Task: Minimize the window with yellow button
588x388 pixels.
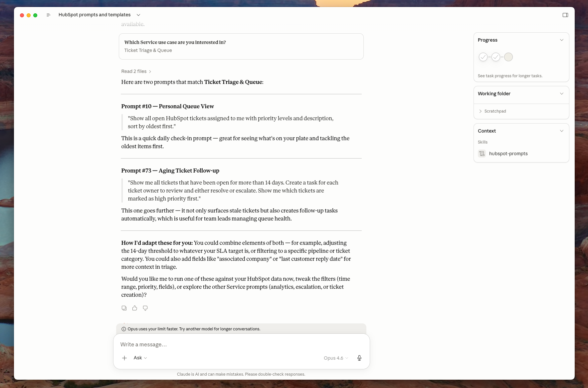Action: [x=29, y=15]
